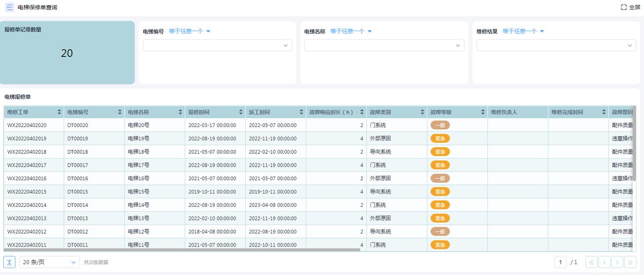The image size is (644, 275).
Task: Change page size dropdown 20 条/页
Action: (49, 262)
